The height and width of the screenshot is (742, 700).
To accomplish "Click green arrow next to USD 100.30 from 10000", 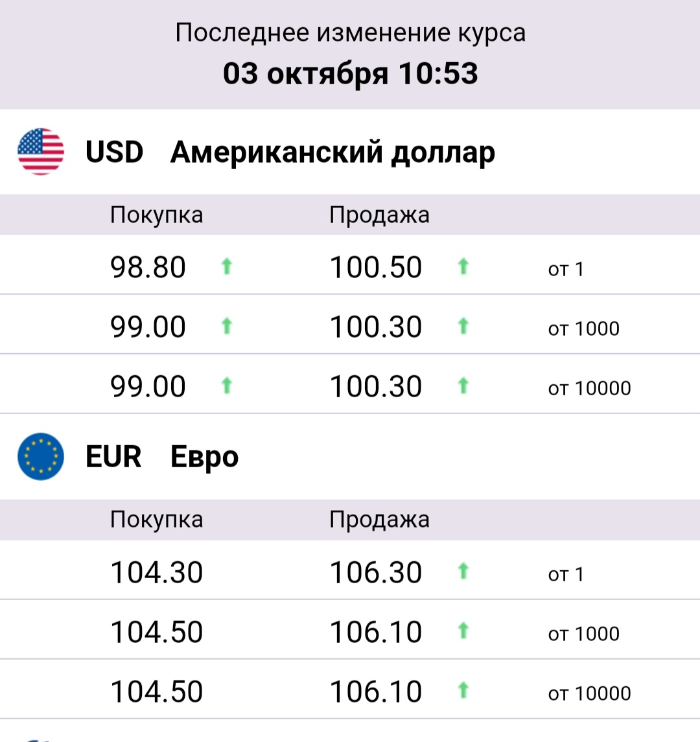I will 463,386.
